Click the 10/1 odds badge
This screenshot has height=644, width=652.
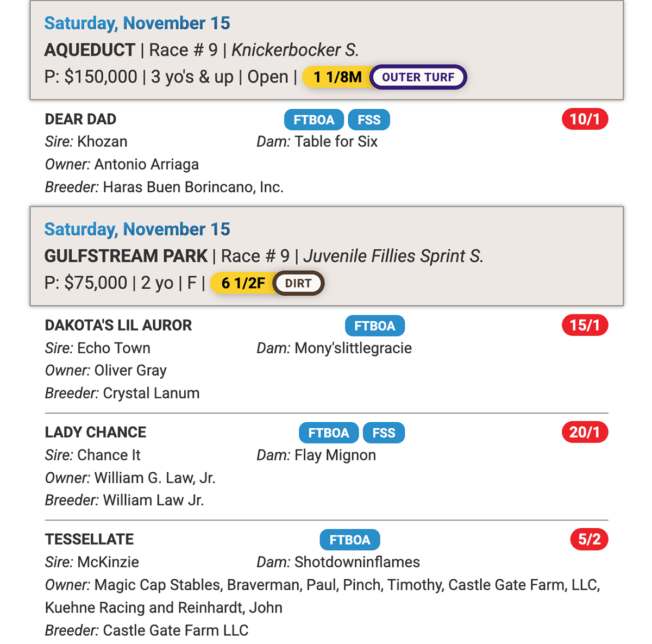[585, 119]
